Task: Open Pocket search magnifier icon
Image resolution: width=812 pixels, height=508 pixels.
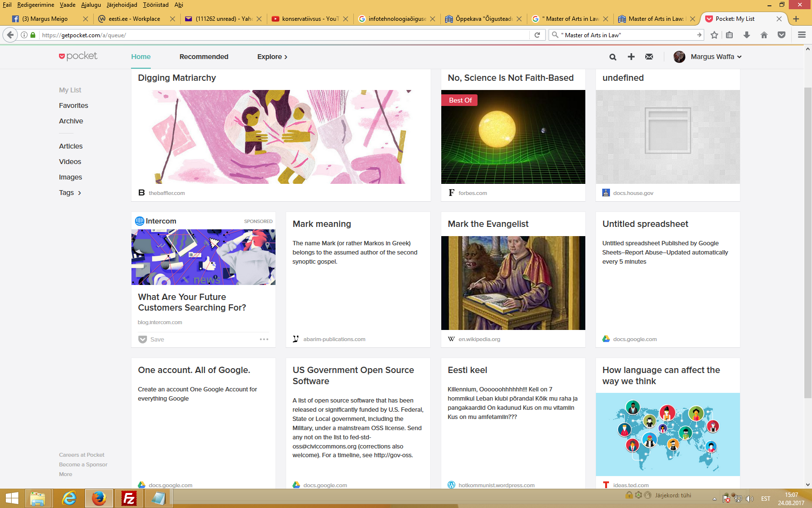Action: click(613, 57)
